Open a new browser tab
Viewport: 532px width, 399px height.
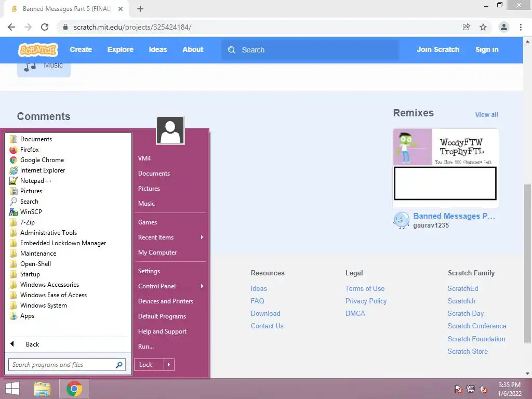140,9
